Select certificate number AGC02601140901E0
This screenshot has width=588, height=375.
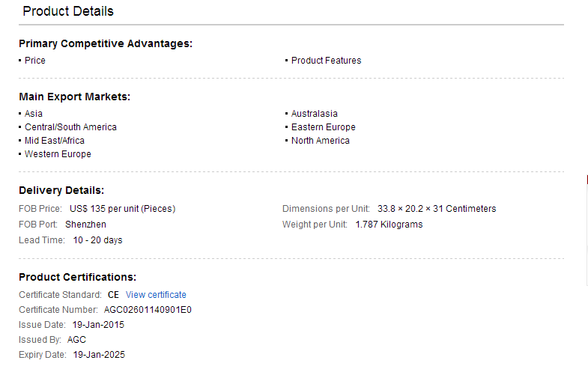tap(148, 310)
